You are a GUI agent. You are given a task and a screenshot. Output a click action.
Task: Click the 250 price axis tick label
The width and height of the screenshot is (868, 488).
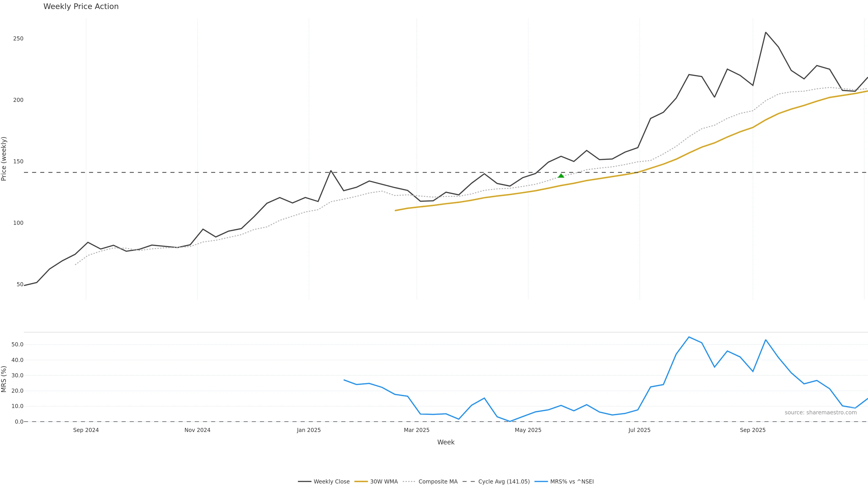18,39
